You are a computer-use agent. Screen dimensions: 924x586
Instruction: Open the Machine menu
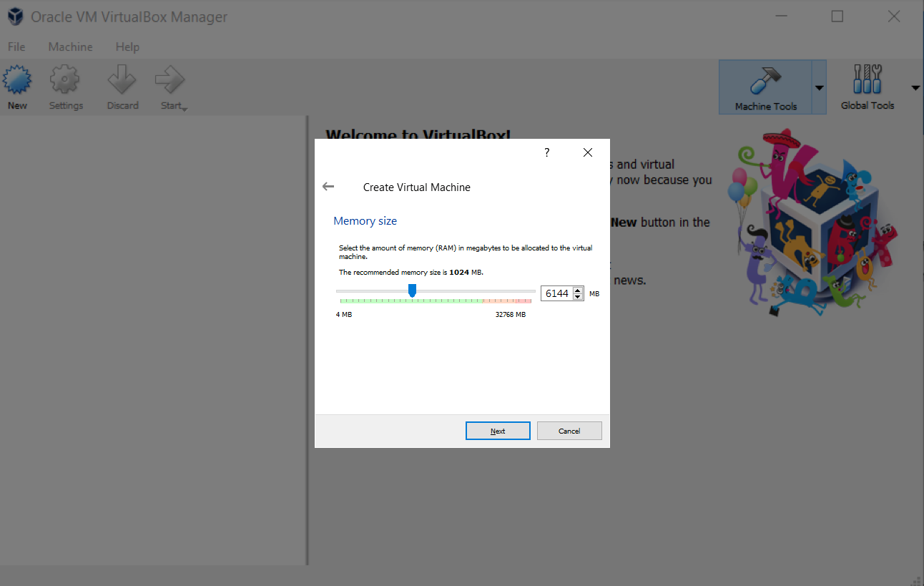(x=70, y=47)
